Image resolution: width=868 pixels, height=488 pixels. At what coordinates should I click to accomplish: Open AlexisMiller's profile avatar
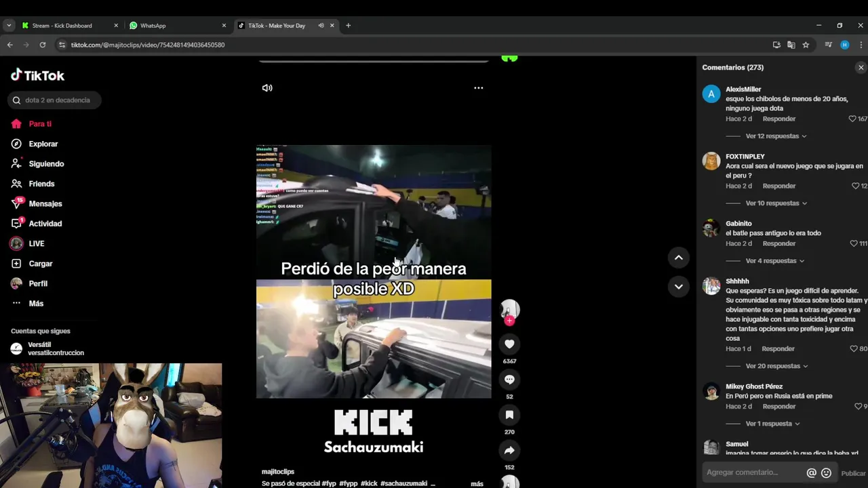point(711,94)
